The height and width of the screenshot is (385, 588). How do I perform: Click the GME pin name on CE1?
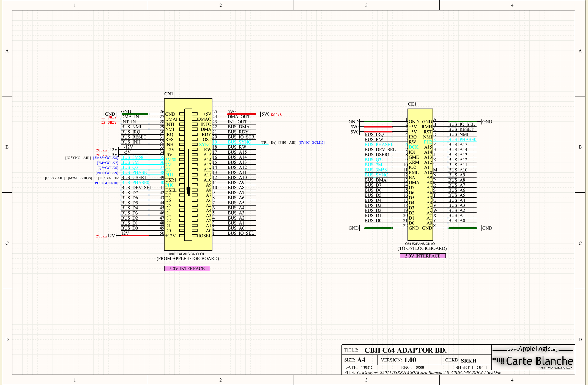coord(414,157)
